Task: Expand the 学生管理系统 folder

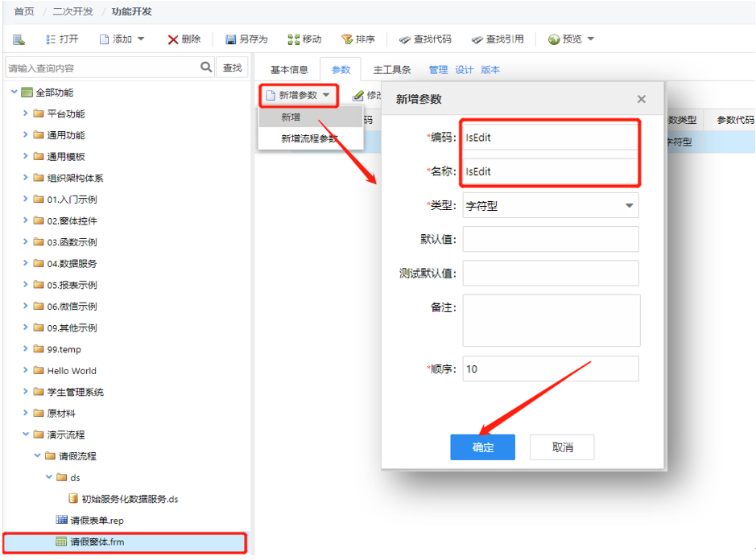Action: [26, 392]
